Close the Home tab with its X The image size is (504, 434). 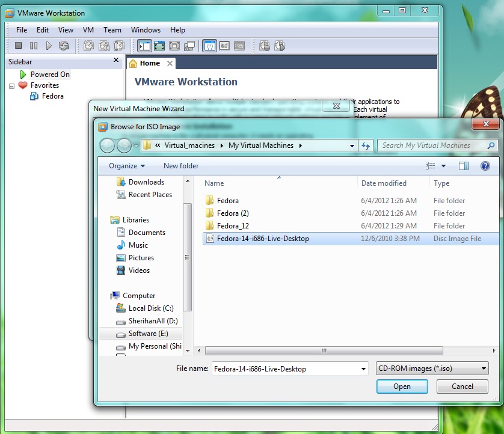170,63
